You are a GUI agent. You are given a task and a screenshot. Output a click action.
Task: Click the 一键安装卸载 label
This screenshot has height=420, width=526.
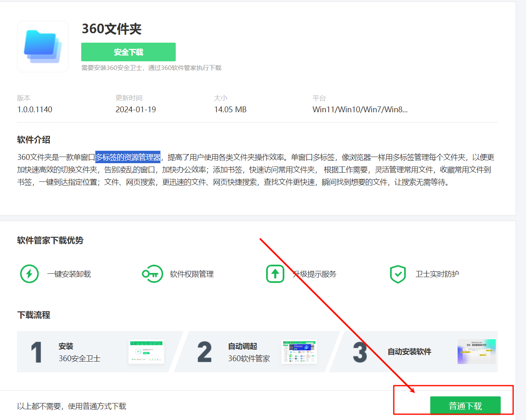coord(69,274)
